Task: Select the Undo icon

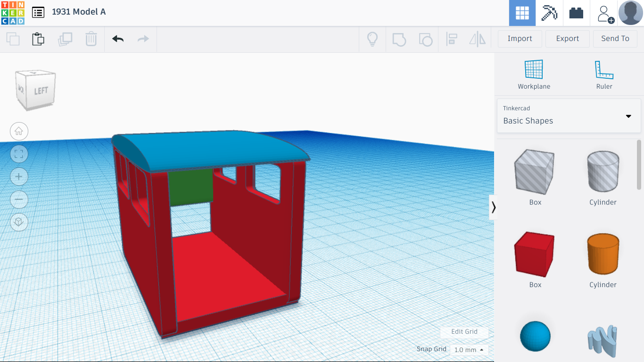Action: (x=117, y=39)
